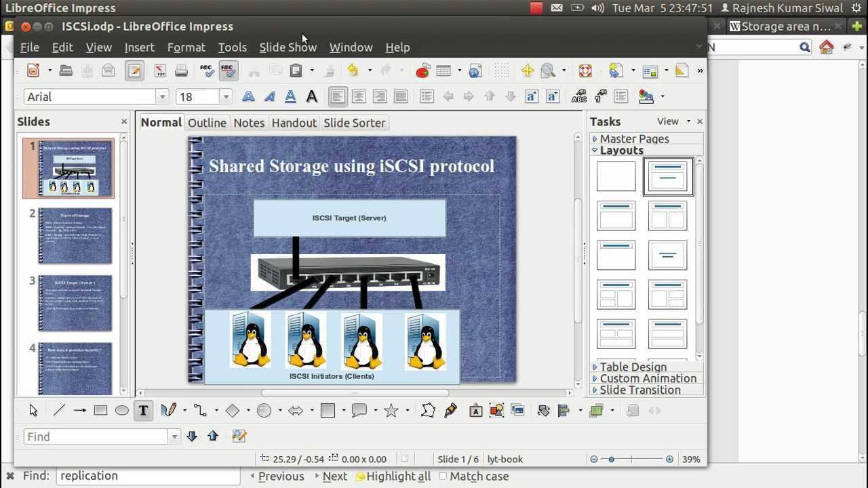Select the Line Ends with Arrow tool
The width and height of the screenshot is (868, 488).
[x=79, y=410]
